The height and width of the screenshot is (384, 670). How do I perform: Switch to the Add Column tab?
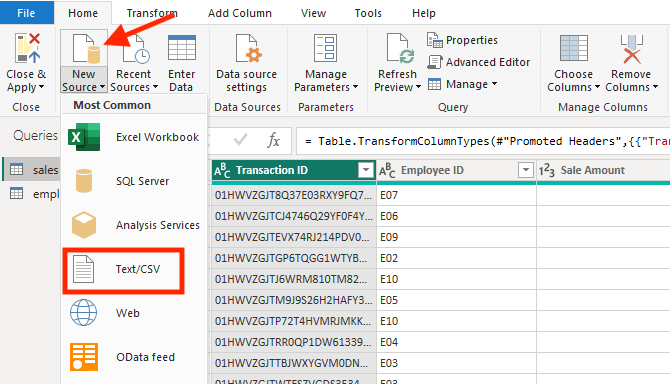pos(240,13)
